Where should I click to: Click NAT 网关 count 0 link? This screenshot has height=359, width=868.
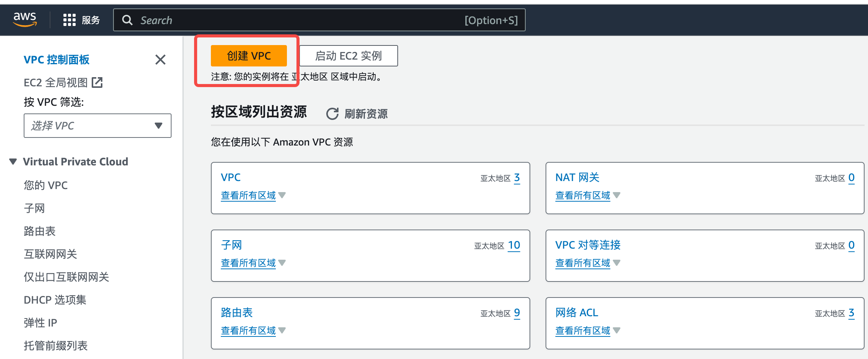point(852,178)
